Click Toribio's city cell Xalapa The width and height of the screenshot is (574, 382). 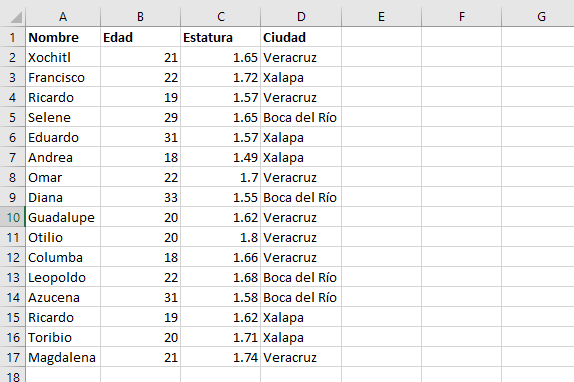(301, 337)
